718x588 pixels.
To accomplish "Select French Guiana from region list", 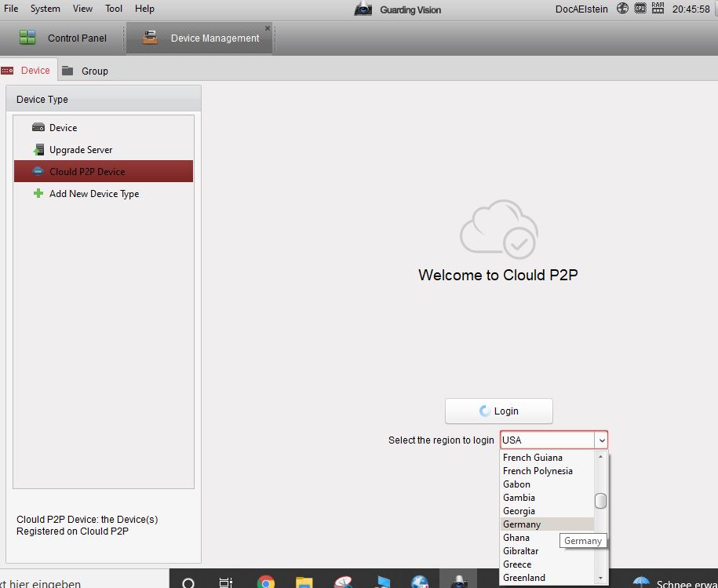I will click(548, 458).
